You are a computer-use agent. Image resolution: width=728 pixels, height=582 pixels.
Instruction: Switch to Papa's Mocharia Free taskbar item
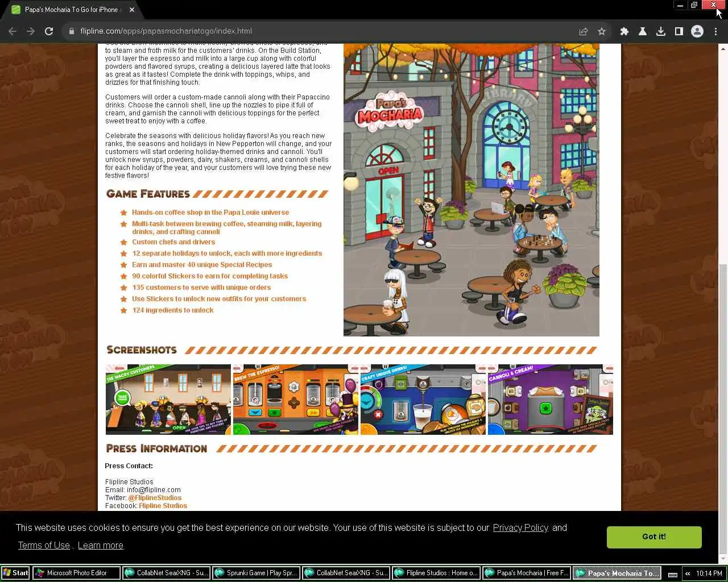click(526, 573)
